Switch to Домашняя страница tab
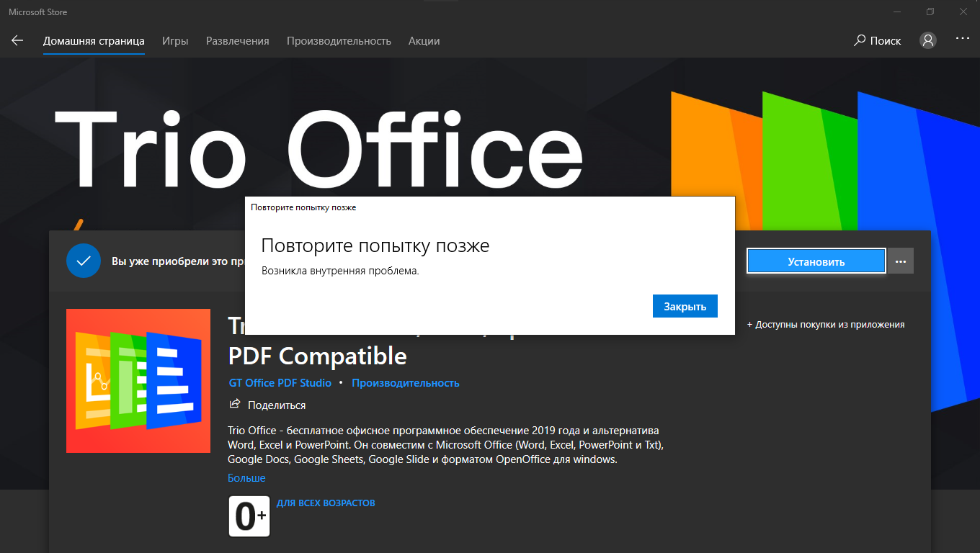The width and height of the screenshot is (980, 553). pos(94,41)
